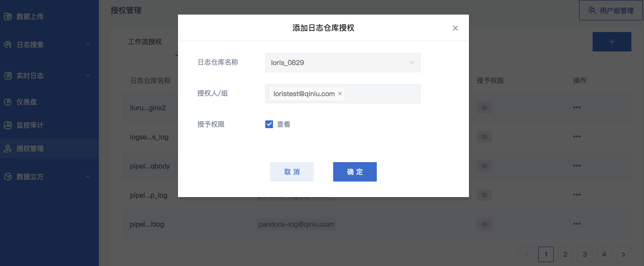Open actions menu for pipel...p_log row

click(x=577, y=195)
